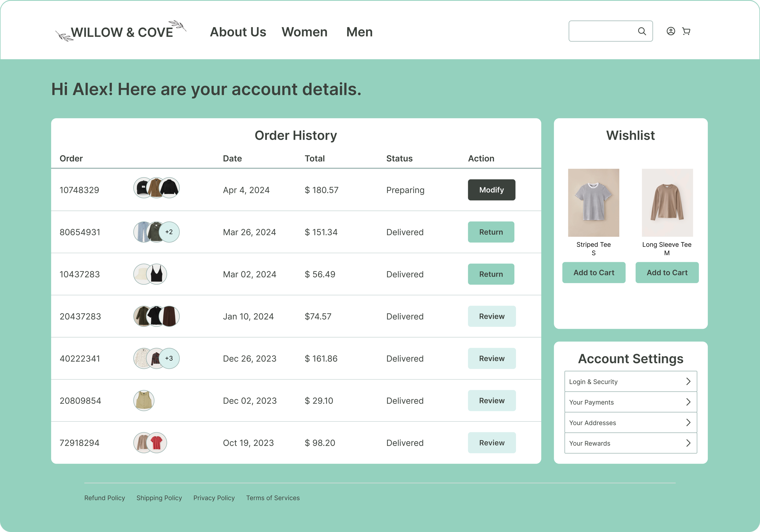
Task: Open the Women menu
Action: [x=304, y=32]
